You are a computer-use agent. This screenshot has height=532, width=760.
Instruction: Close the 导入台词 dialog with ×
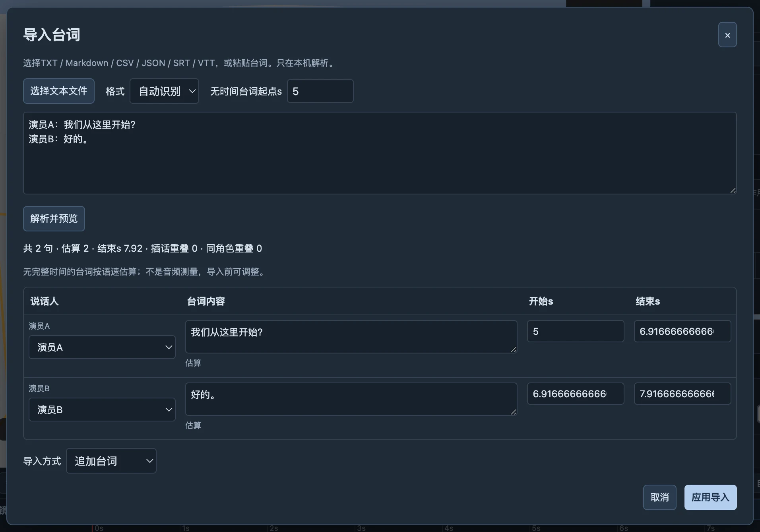(x=727, y=35)
